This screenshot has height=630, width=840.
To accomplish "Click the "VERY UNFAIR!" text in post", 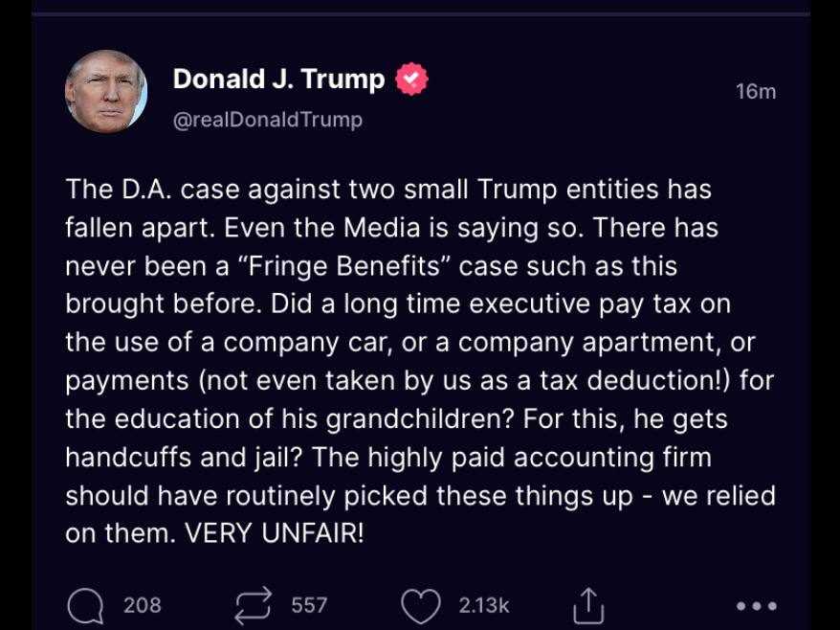I will tap(275, 533).
